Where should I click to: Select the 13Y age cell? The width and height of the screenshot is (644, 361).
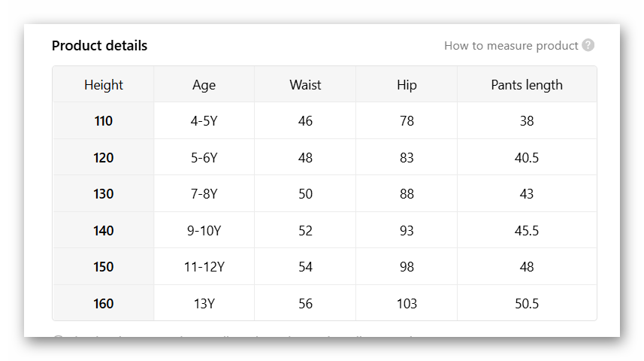click(x=204, y=304)
